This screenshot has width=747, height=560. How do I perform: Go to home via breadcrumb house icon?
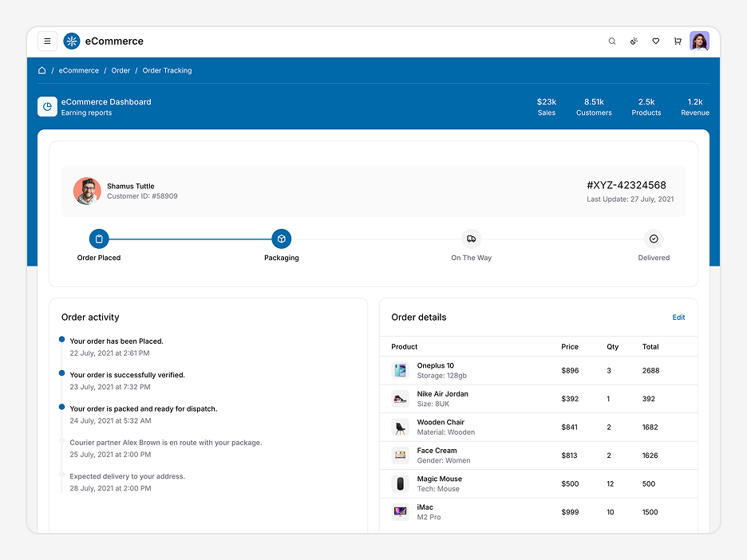[x=42, y=70]
